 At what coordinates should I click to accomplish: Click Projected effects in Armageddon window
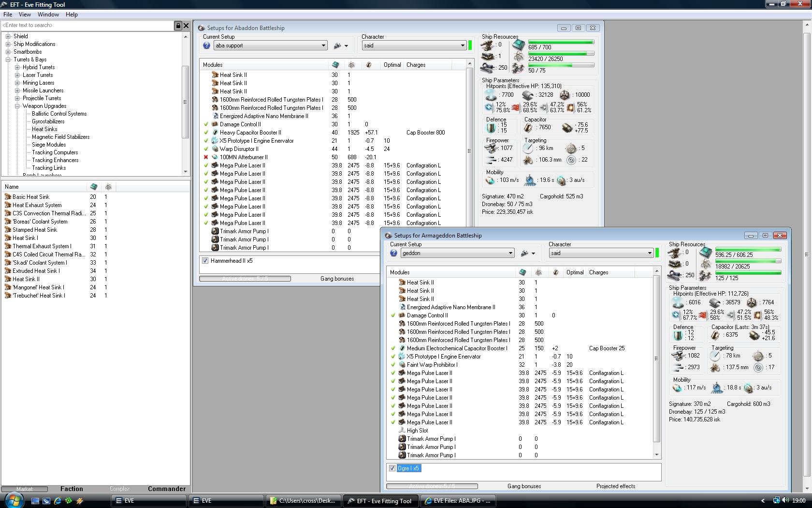[615, 486]
